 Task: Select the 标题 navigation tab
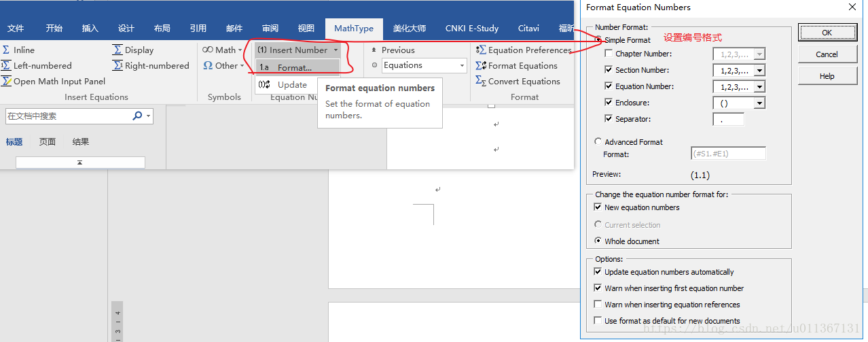click(14, 141)
